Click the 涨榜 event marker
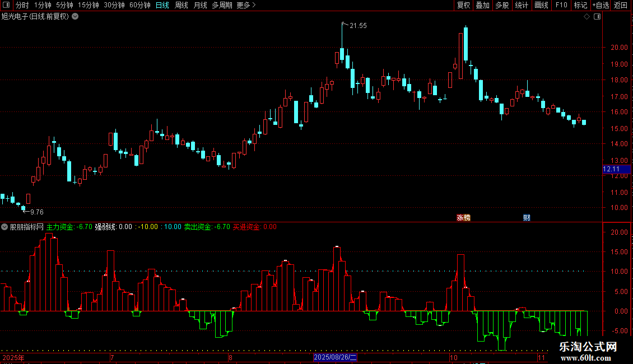The image size is (633, 364). tap(463, 218)
